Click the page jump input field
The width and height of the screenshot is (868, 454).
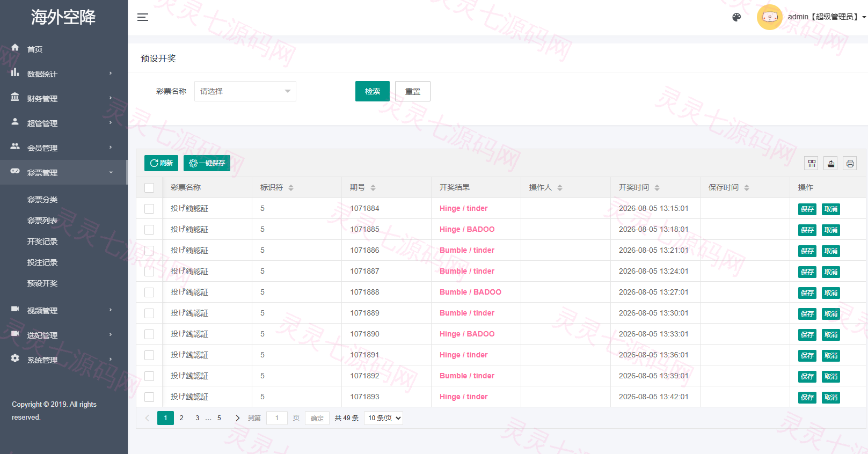(277, 418)
